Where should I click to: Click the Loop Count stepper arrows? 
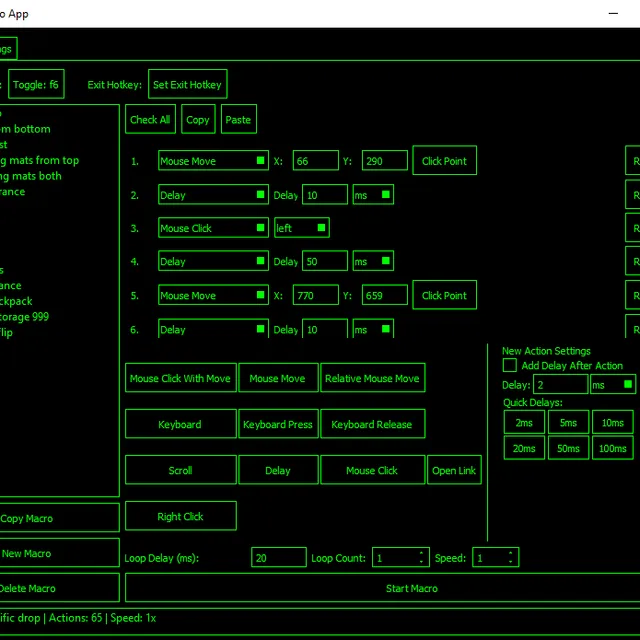click(x=422, y=558)
